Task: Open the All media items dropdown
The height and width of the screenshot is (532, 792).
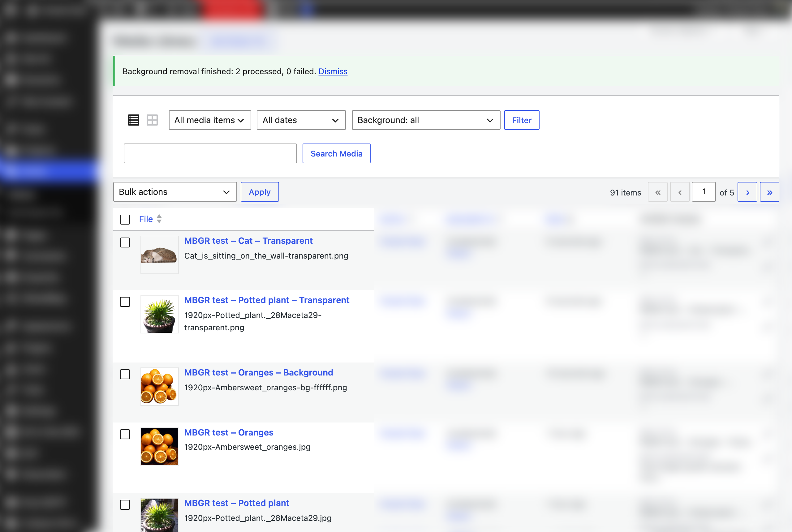Action: pos(210,120)
